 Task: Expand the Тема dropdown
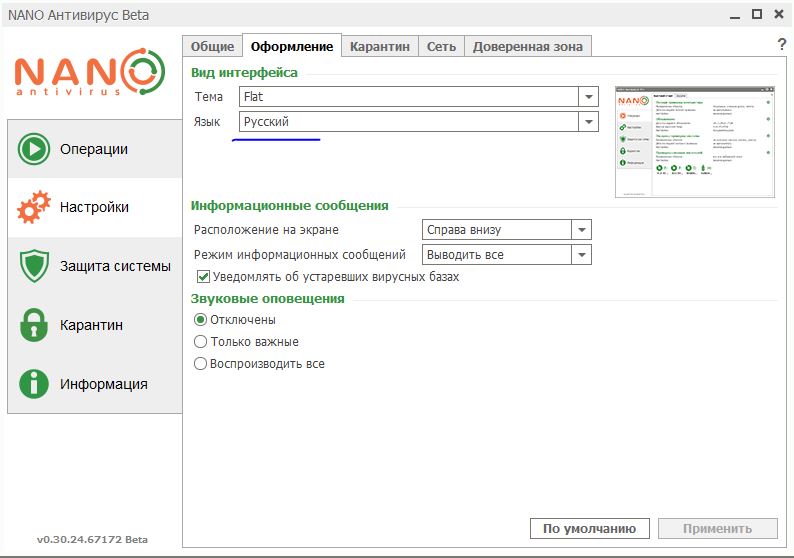point(588,97)
